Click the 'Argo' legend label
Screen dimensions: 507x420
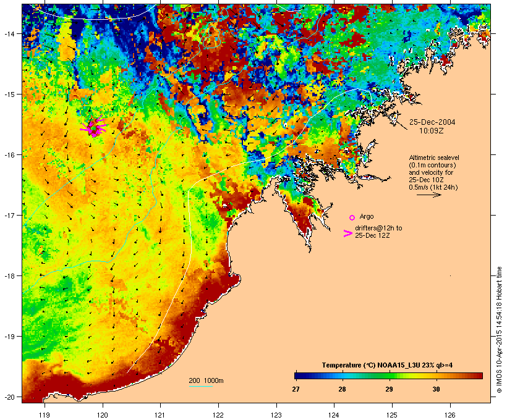point(367,216)
